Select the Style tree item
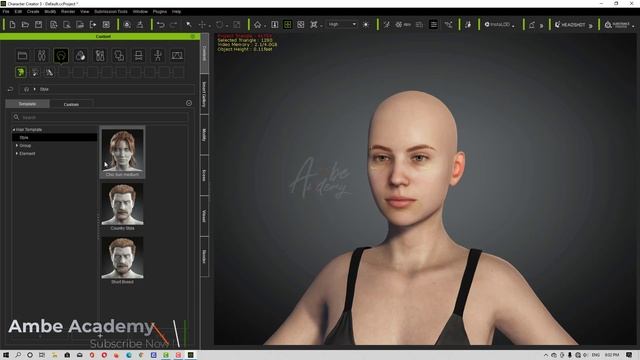The width and height of the screenshot is (640, 360). (55, 138)
